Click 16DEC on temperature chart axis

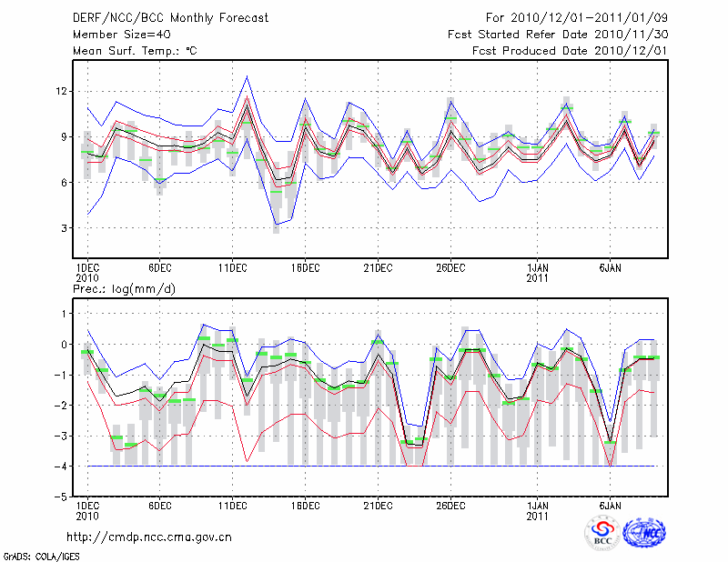tap(305, 268)
